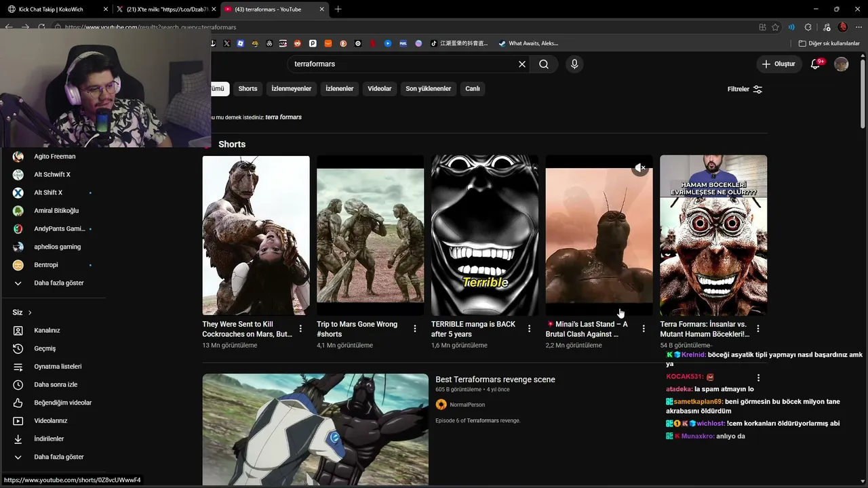Expand 'Daha fazla göster' below İndirilenler
This screenshot has height=488, width=868.
(53, 457)
